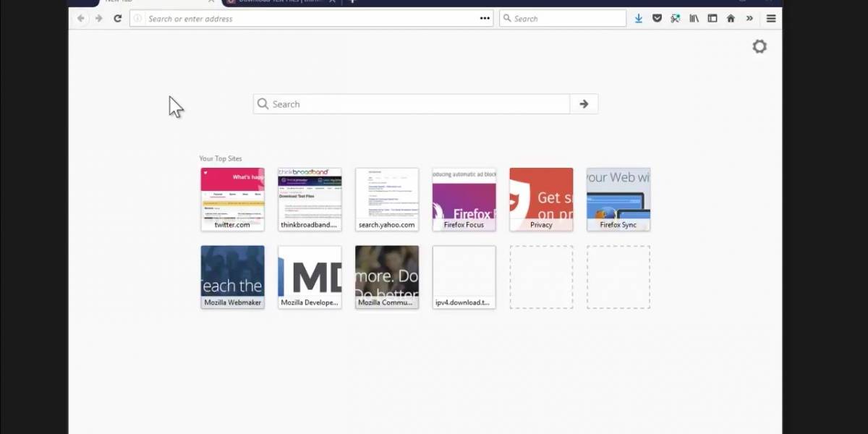Open new tab page settings gear

[x=759, y=46]
